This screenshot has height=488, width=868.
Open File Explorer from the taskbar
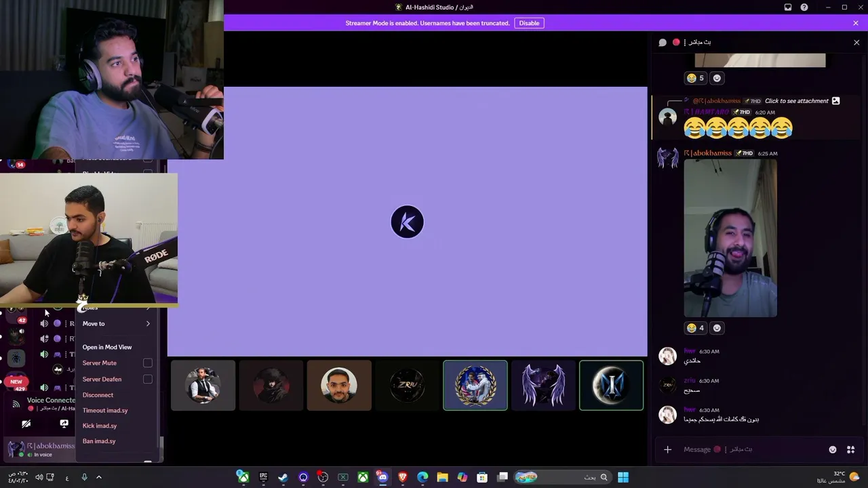[442, 477]
